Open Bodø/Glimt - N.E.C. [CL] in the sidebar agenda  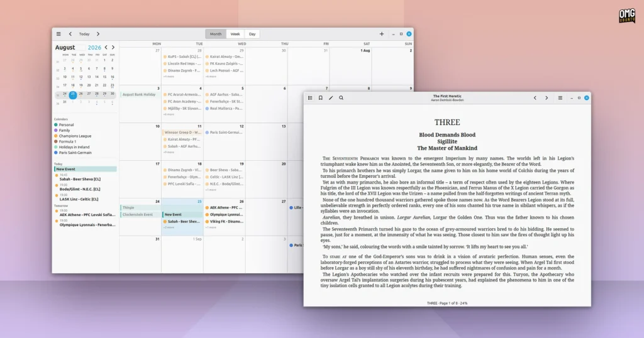(x=80, y=189)
